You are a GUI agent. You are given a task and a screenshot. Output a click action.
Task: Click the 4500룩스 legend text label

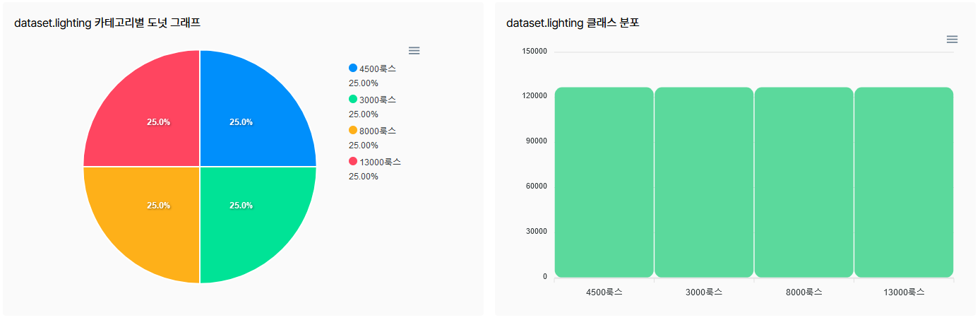(x=378, y=69)
